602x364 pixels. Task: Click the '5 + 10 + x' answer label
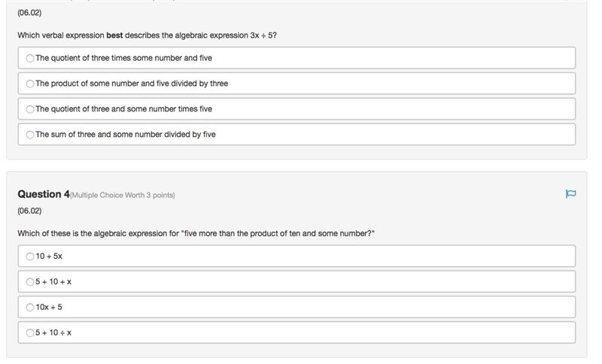click(x=53, y=281)
